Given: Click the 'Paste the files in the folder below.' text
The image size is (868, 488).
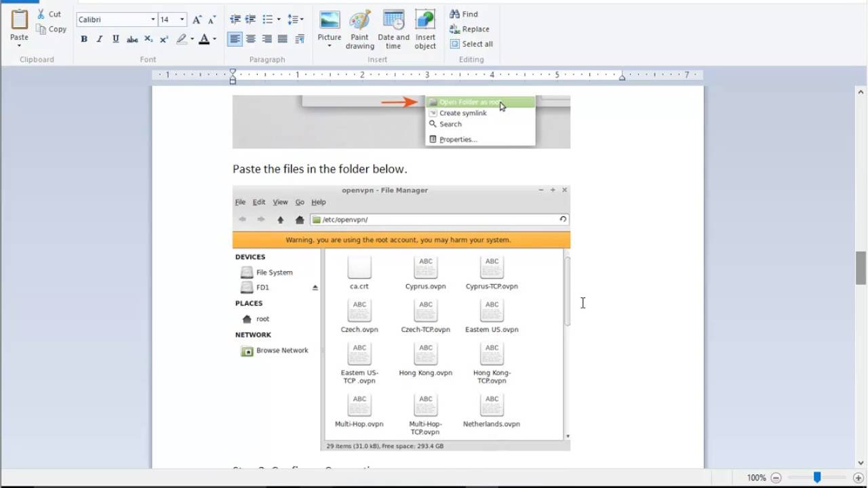Looking at the screenshot, I should point(319,169).
